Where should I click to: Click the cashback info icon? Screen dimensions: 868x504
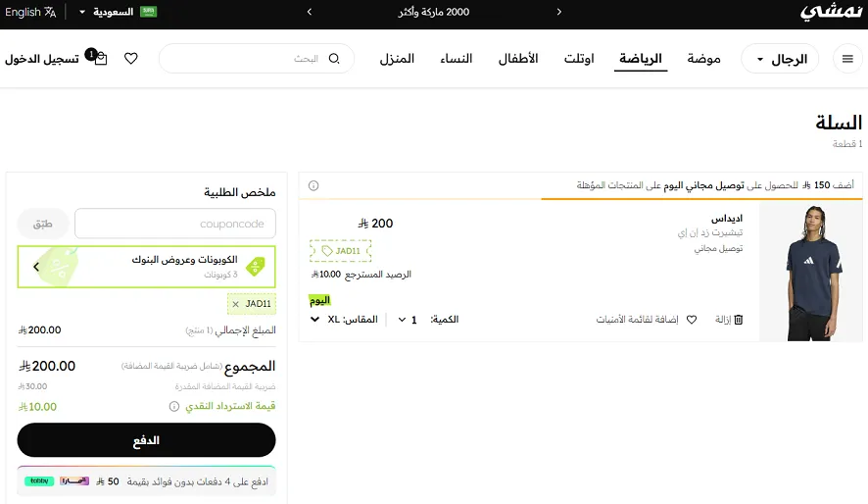[x=173, y=407]
